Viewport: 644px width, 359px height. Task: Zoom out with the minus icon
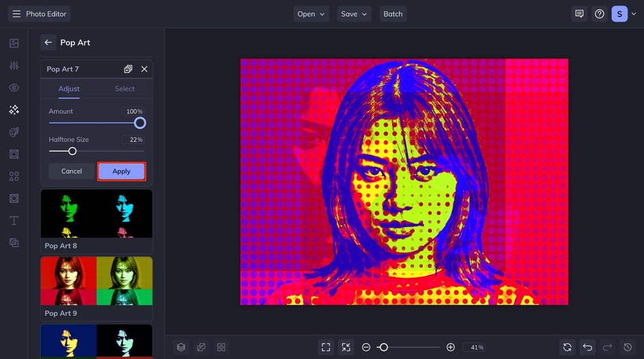pyautogui.click(x=366, y=347)
